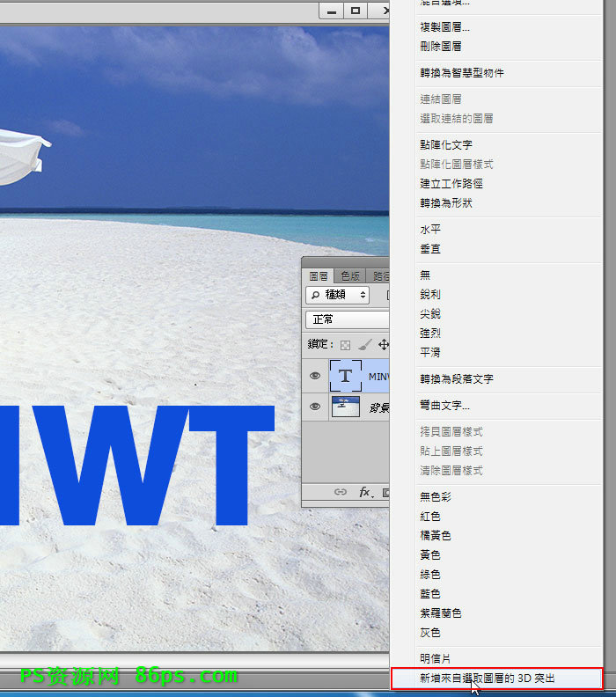Open the 正常 blend mode dropdown
The image size is (616, 697).
[347, 319]
